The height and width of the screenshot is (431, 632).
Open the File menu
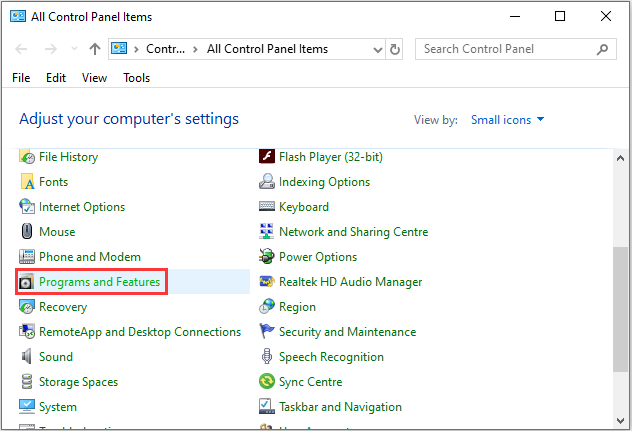[21, 78]
